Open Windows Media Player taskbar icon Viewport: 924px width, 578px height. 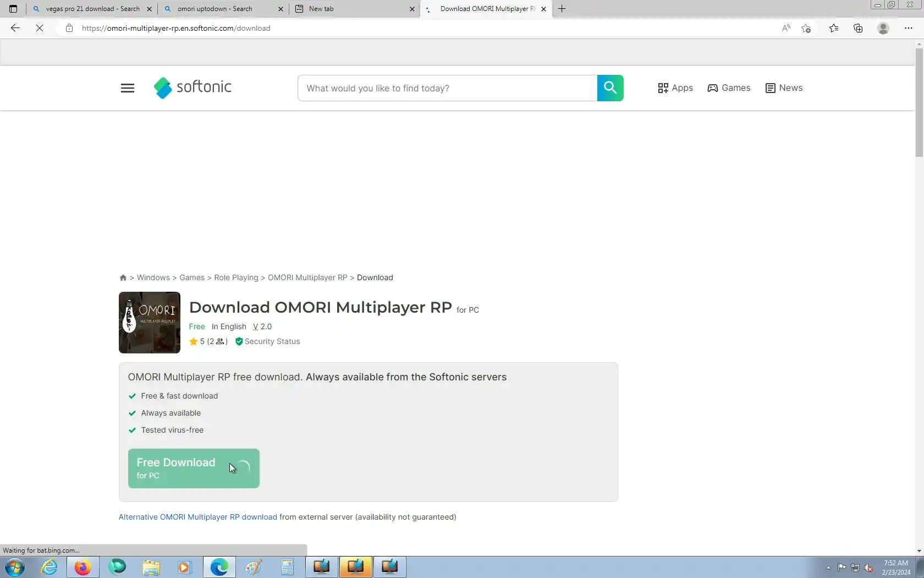click(x=185, y=567)
